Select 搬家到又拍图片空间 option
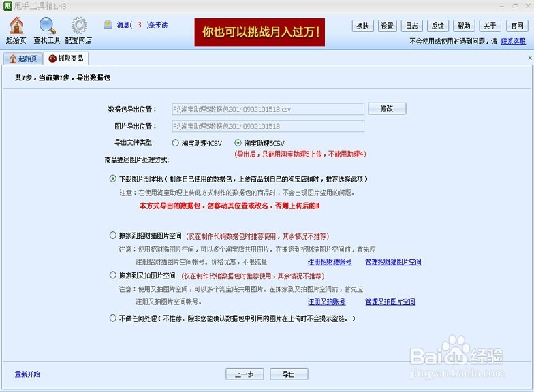This screenshot has height=392, width=534. (x=113, y=275)
